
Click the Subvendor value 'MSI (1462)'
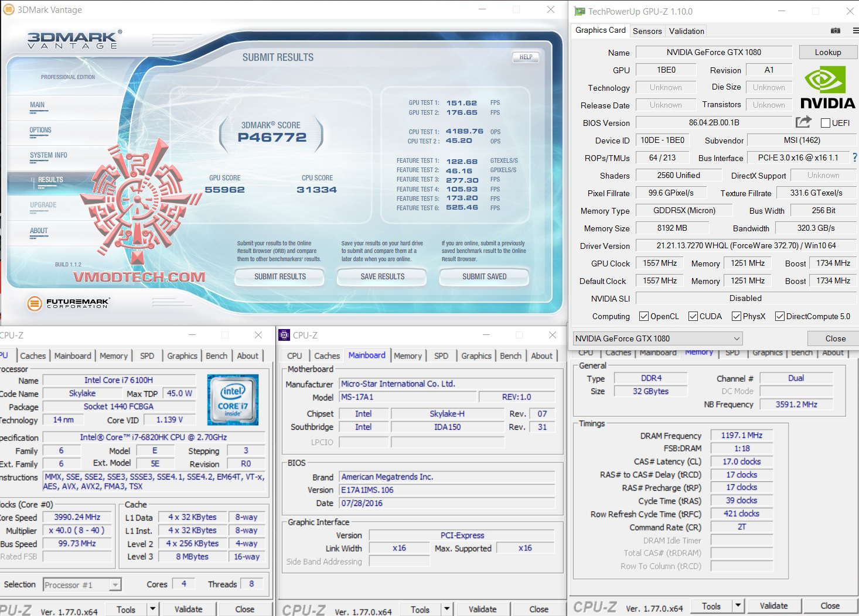802,140
